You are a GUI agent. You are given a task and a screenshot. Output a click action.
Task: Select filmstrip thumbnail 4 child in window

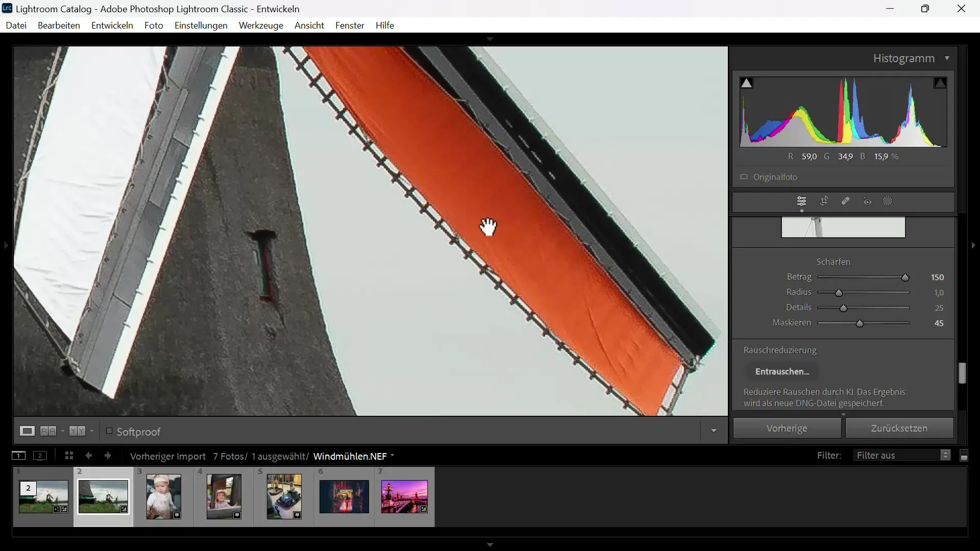[x=224, y=497]
